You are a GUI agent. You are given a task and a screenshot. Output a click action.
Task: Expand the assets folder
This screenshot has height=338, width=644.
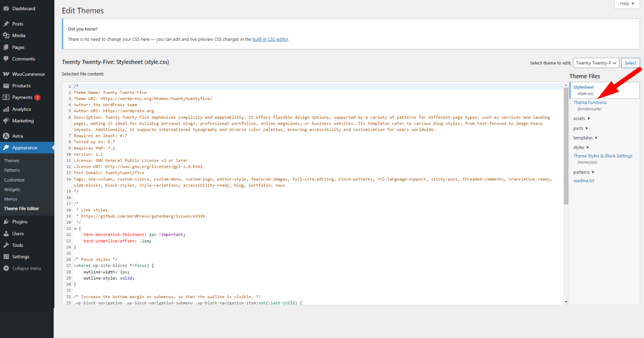click(x=582, y=119)
